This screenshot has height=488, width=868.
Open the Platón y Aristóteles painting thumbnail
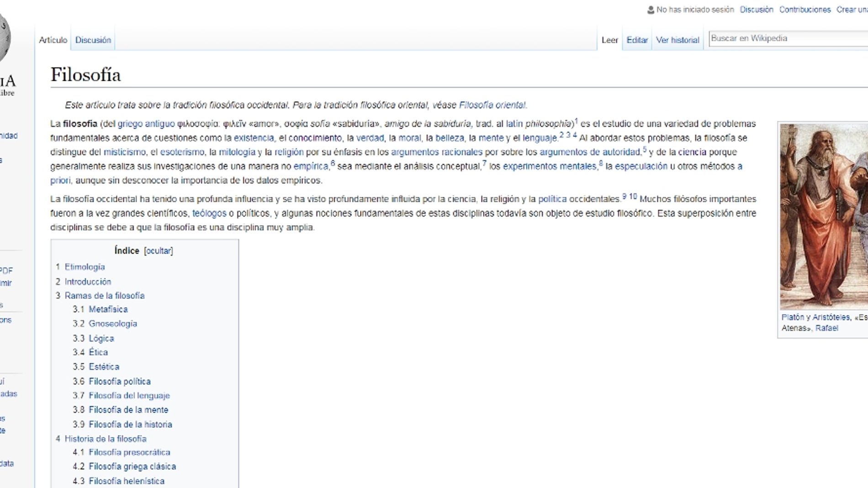point(824,217)
